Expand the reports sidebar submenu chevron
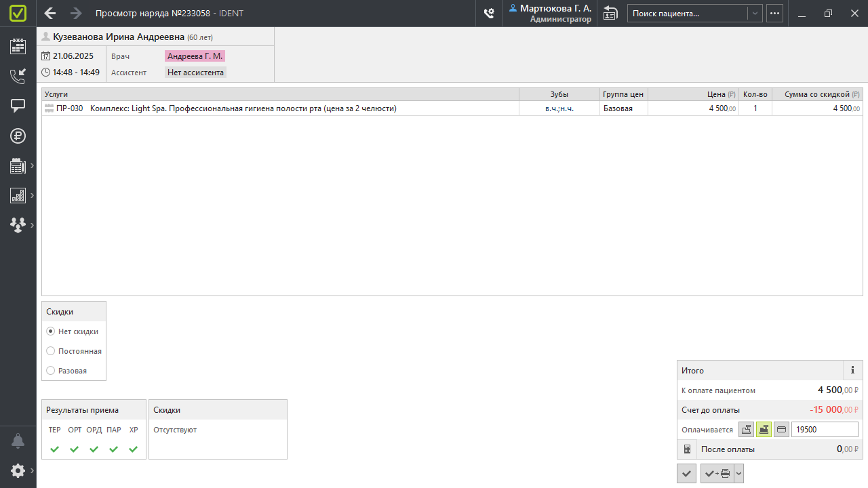Screen dimensions: 868x488 (x=32, y=195)
